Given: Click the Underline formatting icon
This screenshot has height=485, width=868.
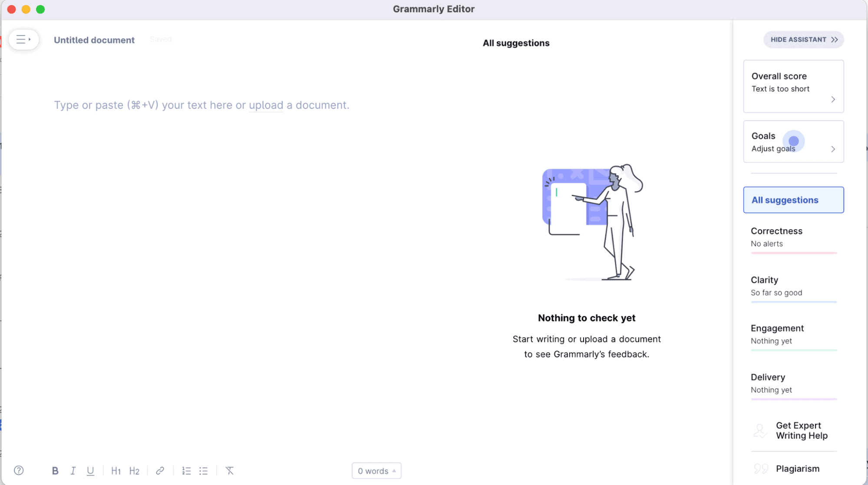Looking at the screenshot, I should [91, 471].
